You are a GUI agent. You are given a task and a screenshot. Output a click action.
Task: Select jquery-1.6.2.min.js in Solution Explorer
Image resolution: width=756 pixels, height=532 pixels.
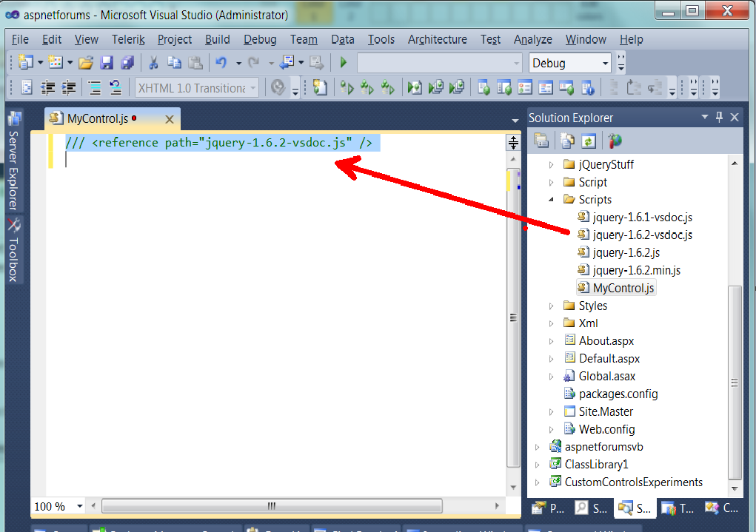coord(636,270)
